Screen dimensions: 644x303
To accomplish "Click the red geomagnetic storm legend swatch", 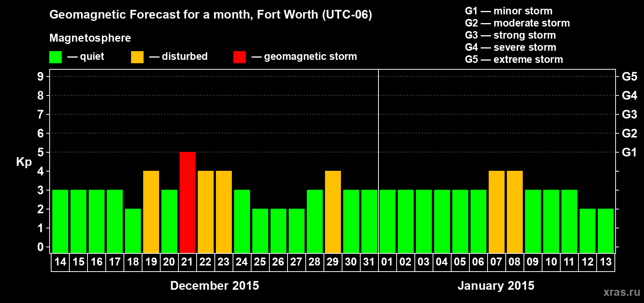I will coord(239,57).
